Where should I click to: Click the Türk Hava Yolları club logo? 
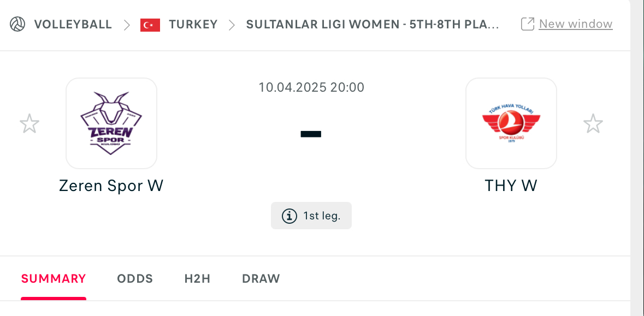511,123
